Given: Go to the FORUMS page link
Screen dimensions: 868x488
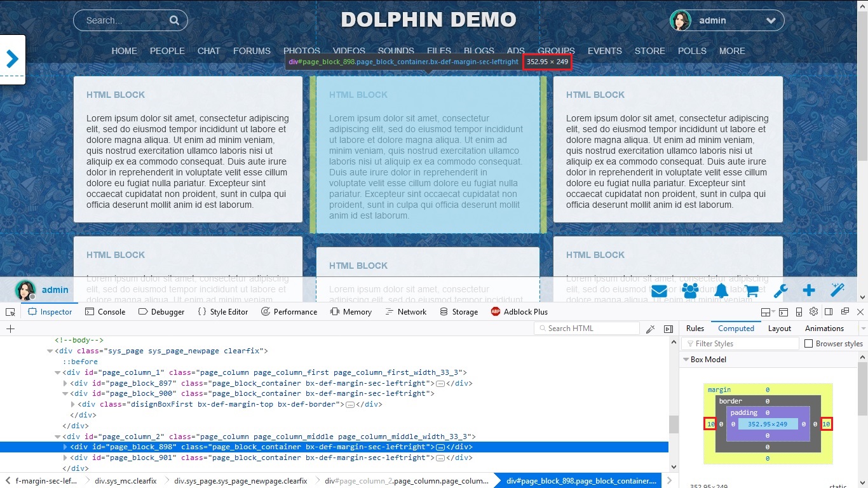Looking at the screenshot, I should point(252,51).
